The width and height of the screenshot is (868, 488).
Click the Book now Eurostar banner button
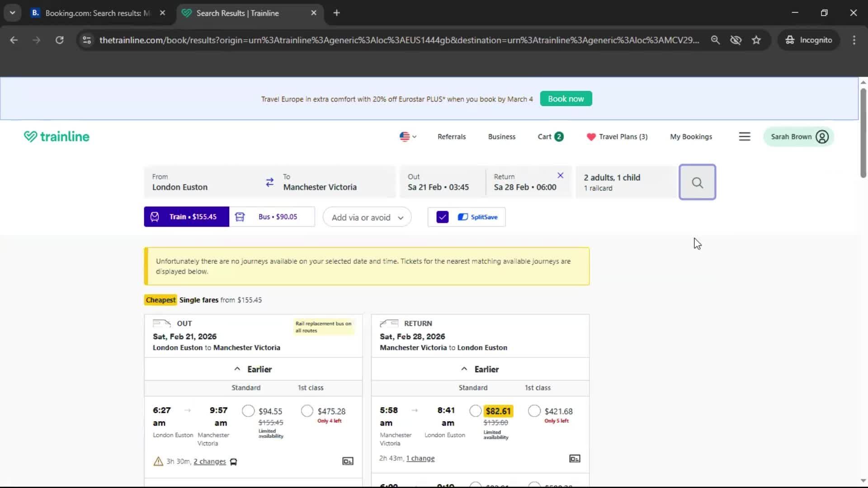(x=566, y=99)
